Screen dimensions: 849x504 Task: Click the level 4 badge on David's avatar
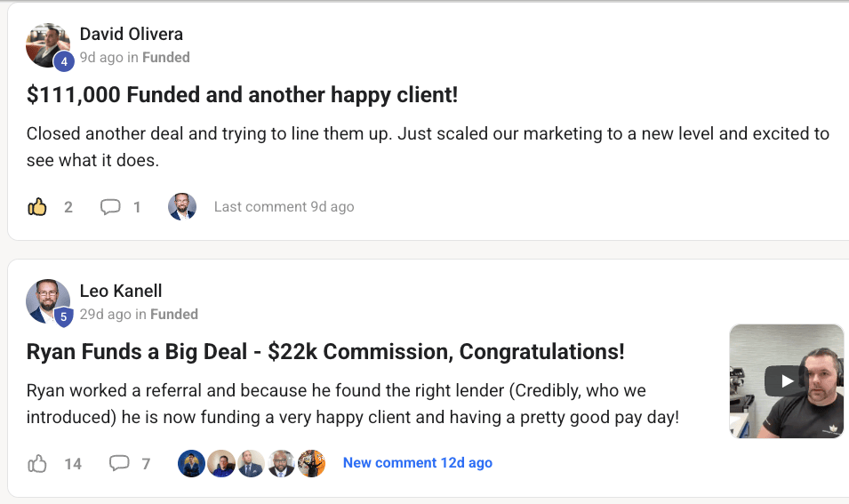click(x=64, y=62)
